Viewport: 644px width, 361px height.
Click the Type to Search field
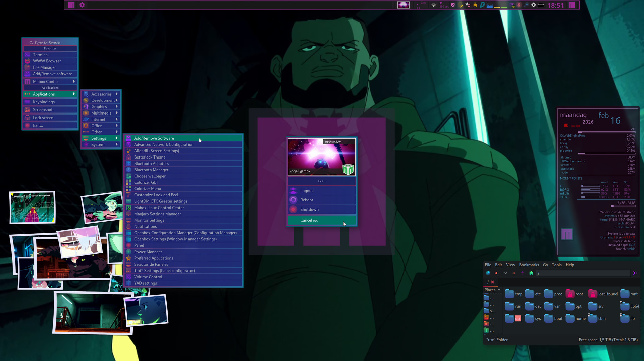(x=50, y=43)
